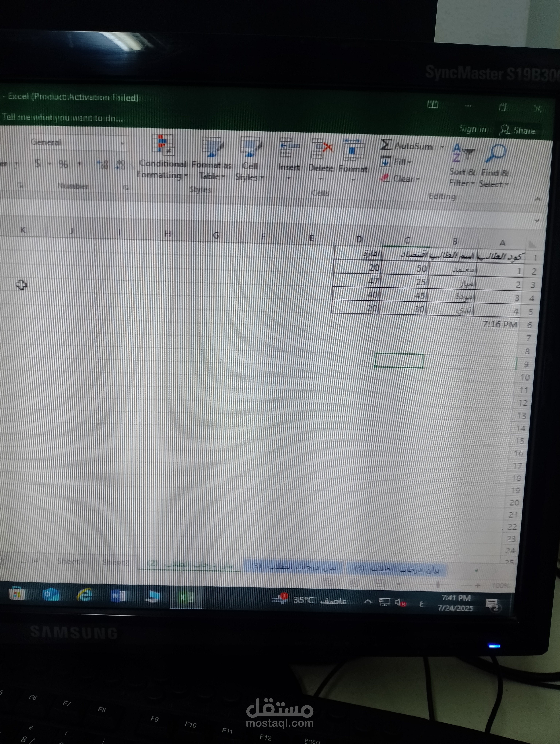This screenshot has width=560, height=744.
Task: Switch to Sheet3 tab
Action: (x=70, y=561)
